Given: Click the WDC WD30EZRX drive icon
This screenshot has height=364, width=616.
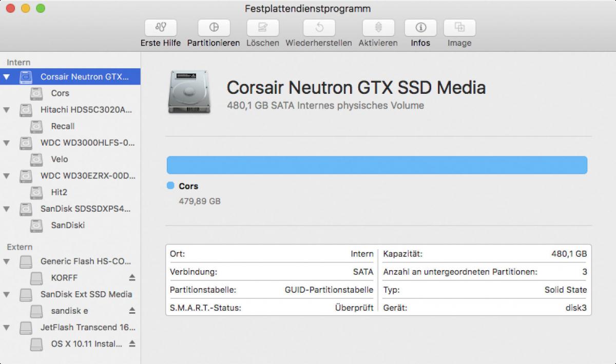Looking at the screenshot, I should [26, 176].
